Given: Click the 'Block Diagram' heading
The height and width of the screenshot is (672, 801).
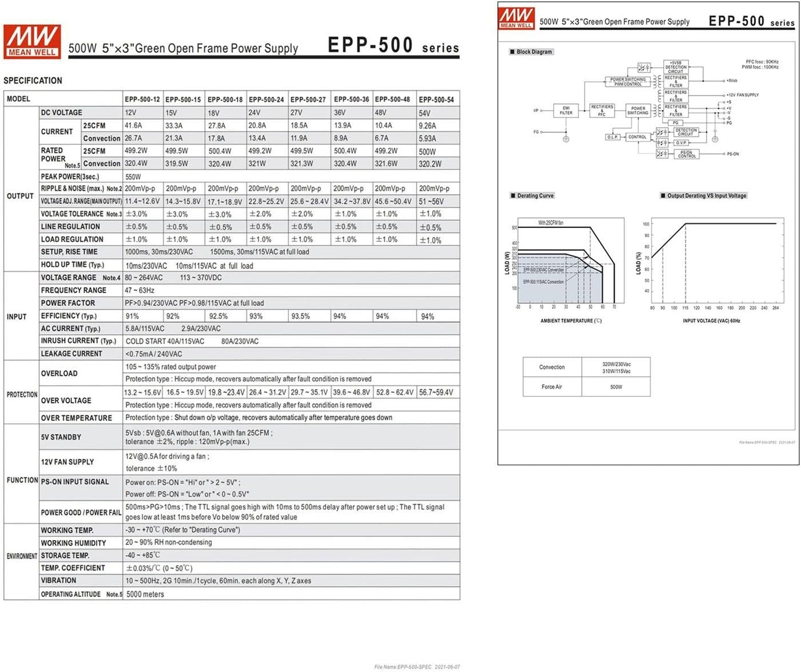Looking at the screenshot, I should pyautogui.click(x=534, y=52).
